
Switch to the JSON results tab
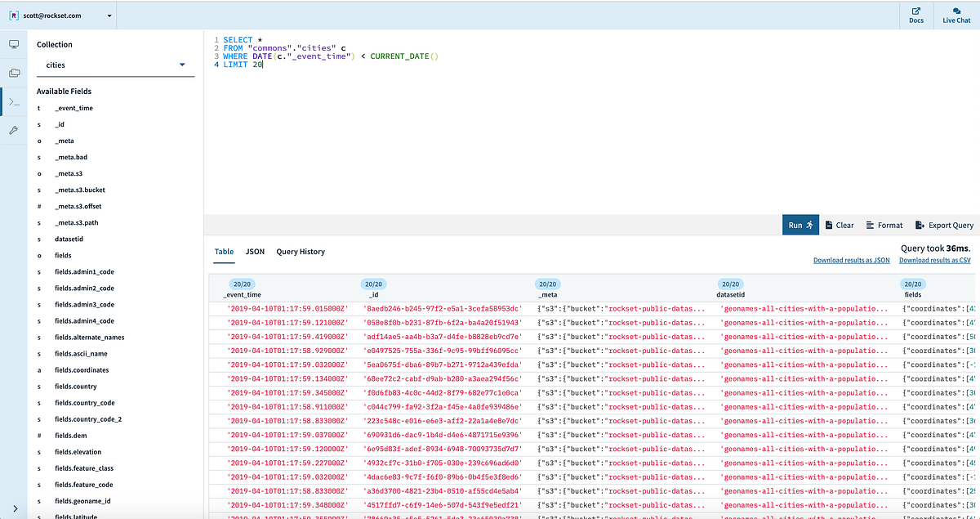pyautogui.click(x=255, y=251)
